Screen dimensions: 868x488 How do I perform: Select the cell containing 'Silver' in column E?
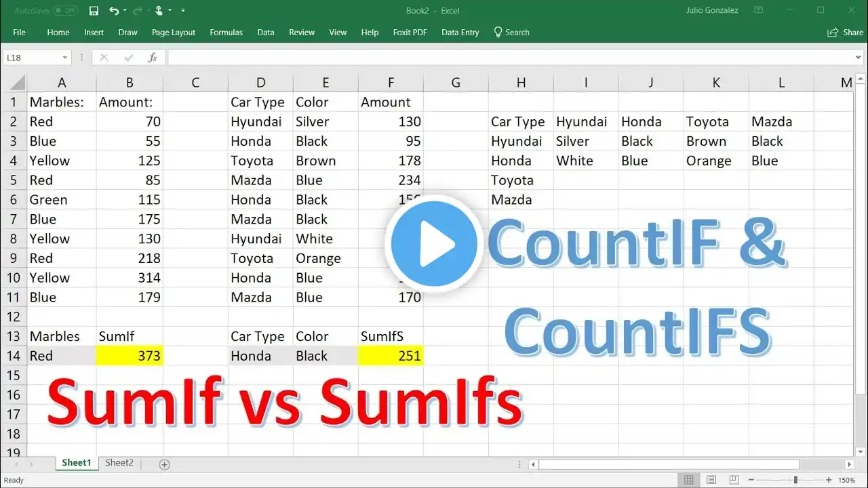[325, 122]
